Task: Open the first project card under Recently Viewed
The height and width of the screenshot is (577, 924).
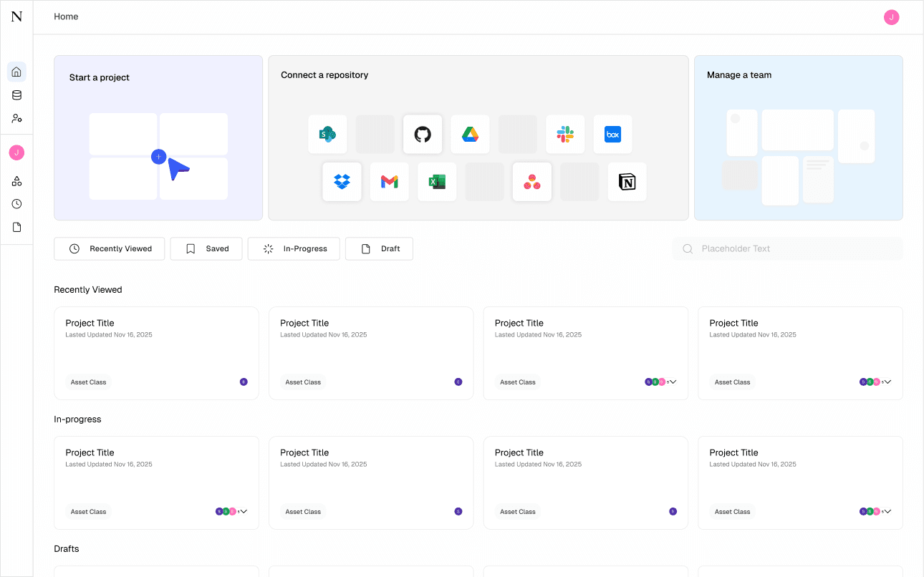Action: (x=156, y=353)
